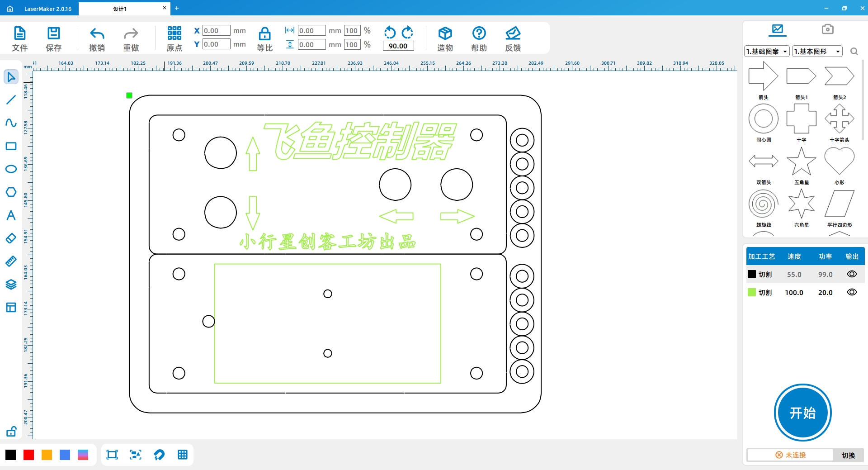Open the layout panel tool in sidebar
The width and height of the screenshot is (868, 470).
click(x=11, y=308)
